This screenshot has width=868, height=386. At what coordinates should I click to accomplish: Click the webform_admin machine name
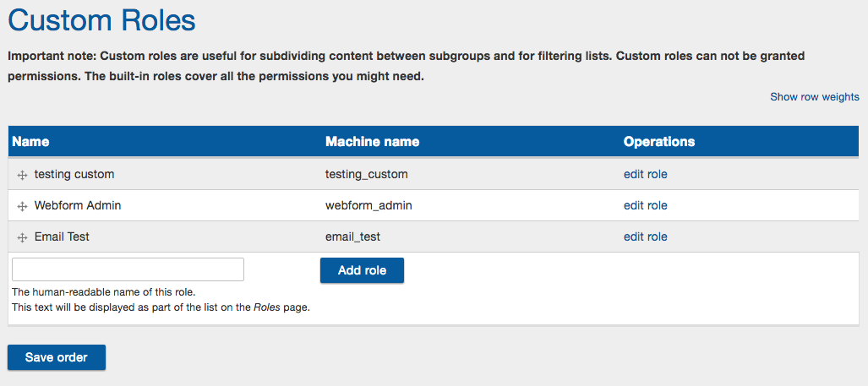[368, 206]
